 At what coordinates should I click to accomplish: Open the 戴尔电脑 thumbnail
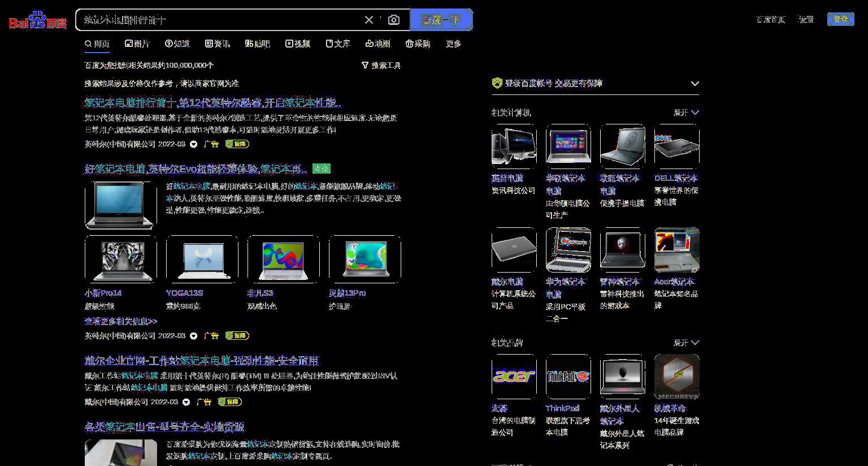point(514,250)
